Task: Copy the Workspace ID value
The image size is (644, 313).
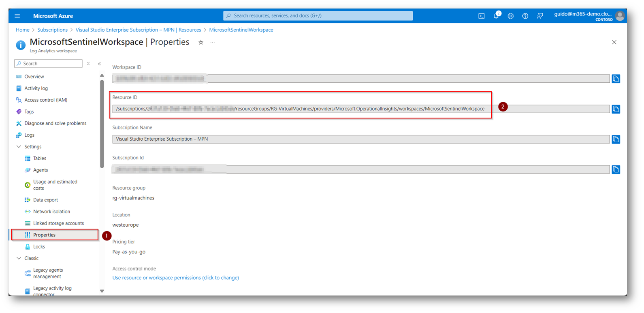Action: click(616, 79)
